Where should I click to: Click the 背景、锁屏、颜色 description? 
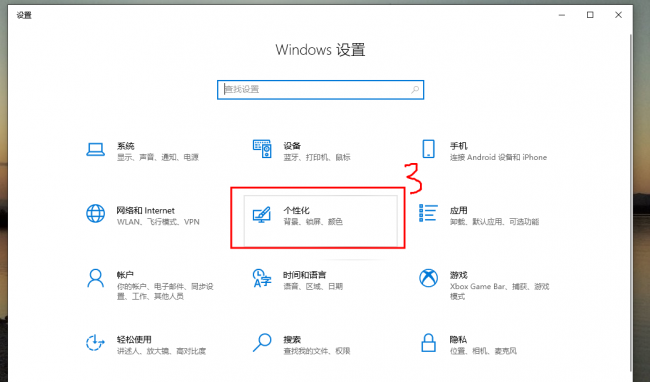[313, 222]
